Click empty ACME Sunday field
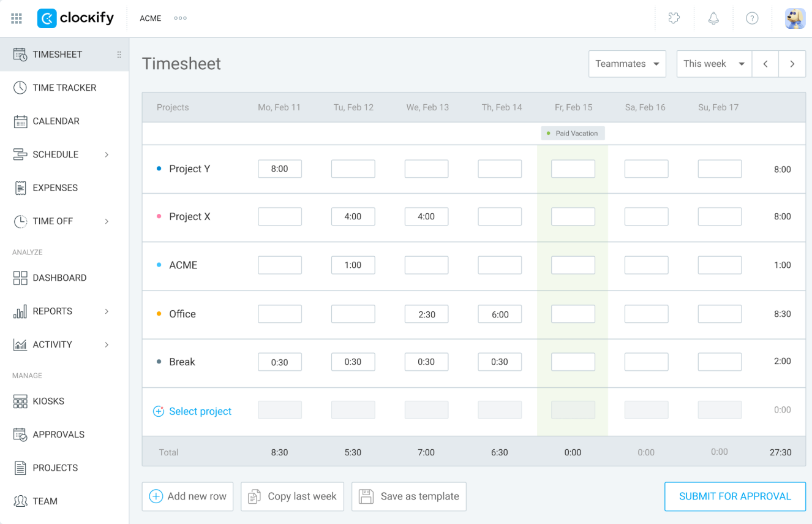Image resolution: width=812 pixels, height=524 pixels. click(x=720, y=265)
